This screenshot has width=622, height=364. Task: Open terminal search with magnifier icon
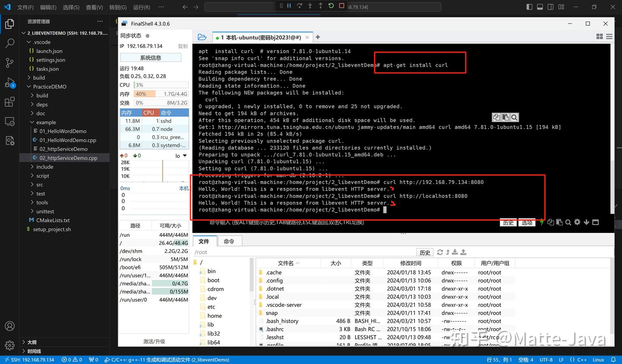click(x=569, y=222)
